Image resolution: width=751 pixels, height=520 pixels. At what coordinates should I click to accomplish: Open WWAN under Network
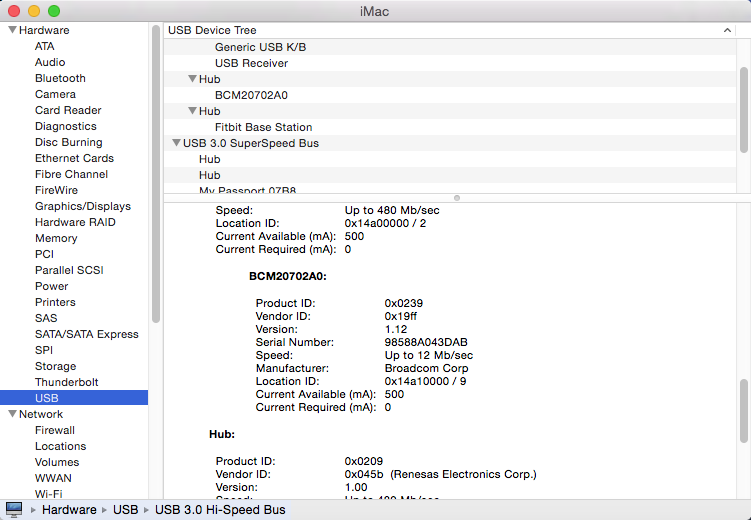click(53, 478)
